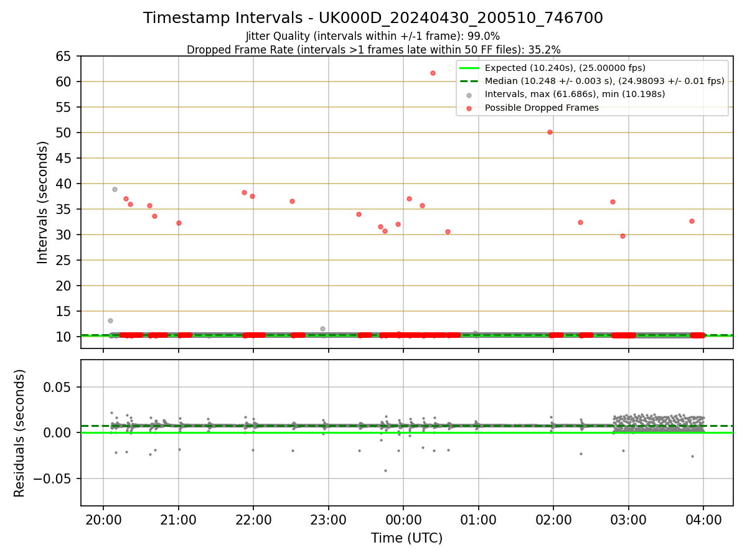747x560 pixels.
Task: Click the 23:00 x-axis tick label
Action: pos(329,520)
